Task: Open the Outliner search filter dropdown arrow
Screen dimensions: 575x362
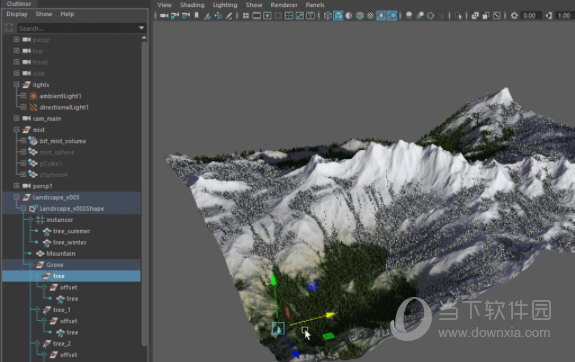Action: coord(141,28)
